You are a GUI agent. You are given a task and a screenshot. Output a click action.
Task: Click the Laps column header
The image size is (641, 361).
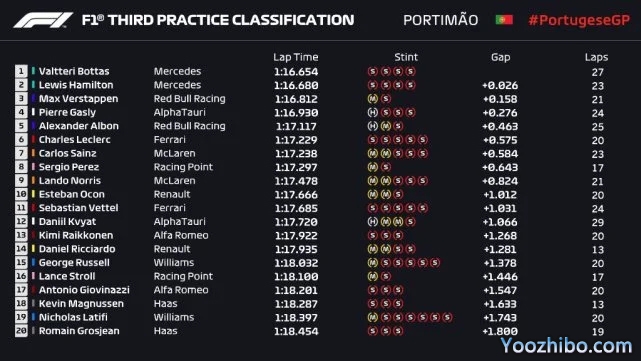(596, 58)
